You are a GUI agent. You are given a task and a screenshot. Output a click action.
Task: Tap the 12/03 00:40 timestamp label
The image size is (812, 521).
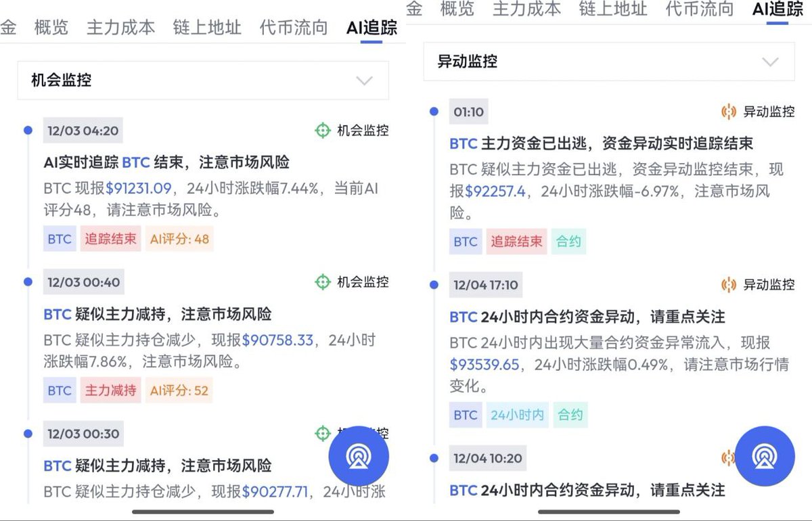pyautogui.click(x=83, y=282)
